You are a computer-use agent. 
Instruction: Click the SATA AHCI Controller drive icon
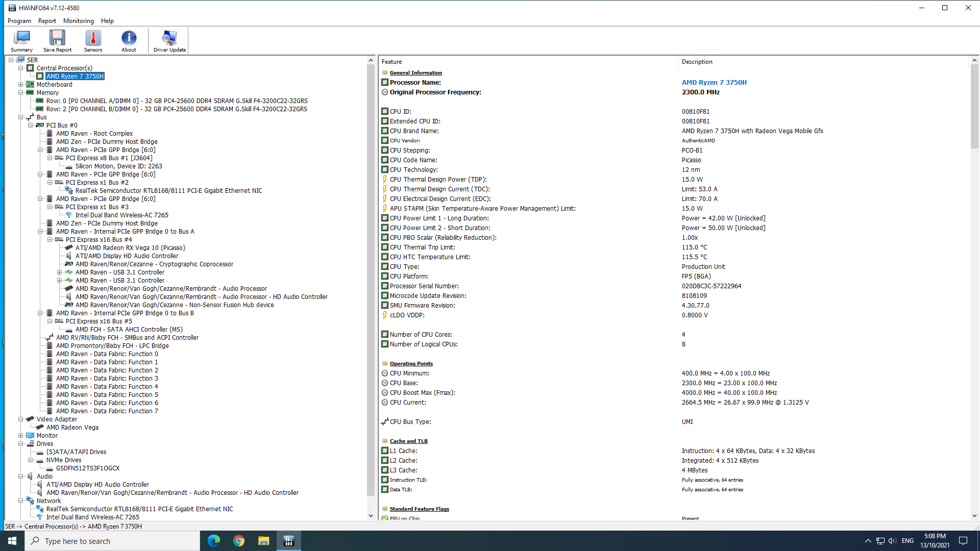[69, 330]
